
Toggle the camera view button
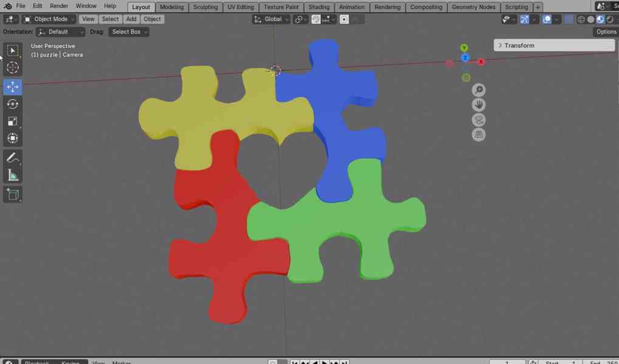tap(479, 120)
